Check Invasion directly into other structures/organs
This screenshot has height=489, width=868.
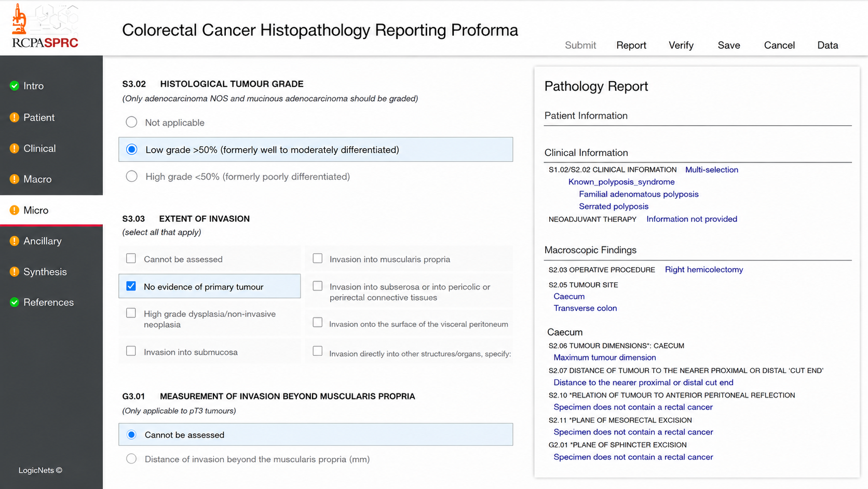tap(318, 351)
